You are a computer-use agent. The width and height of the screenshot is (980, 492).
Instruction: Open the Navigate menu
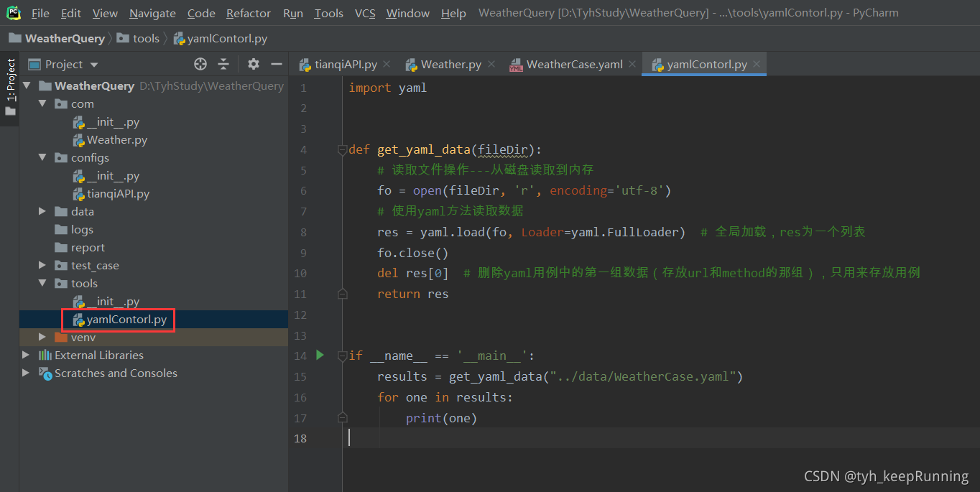[152, 13]
